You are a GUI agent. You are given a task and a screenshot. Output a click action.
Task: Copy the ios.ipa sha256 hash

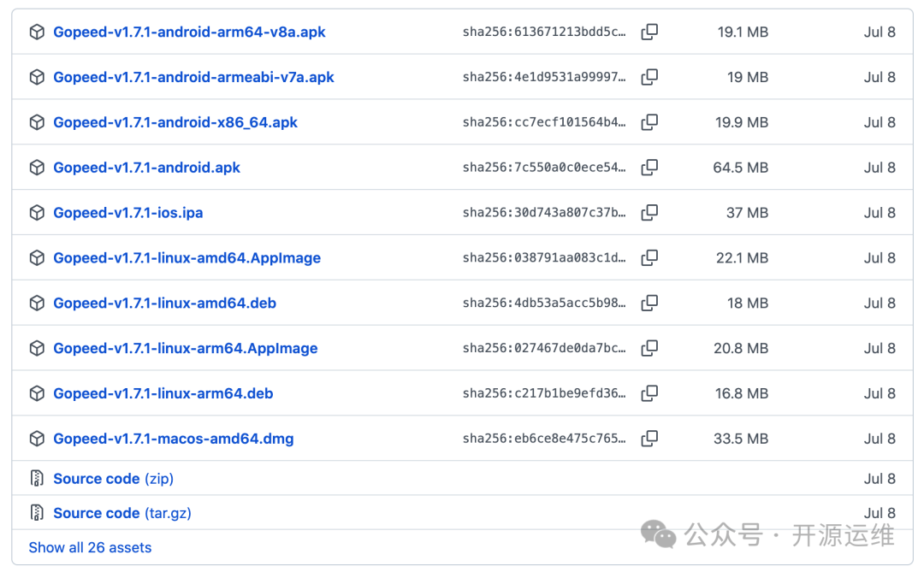tap(649, 212)
